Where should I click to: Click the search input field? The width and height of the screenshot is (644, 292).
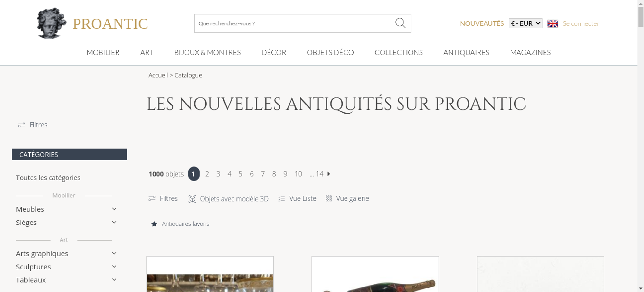coord(295,23)
